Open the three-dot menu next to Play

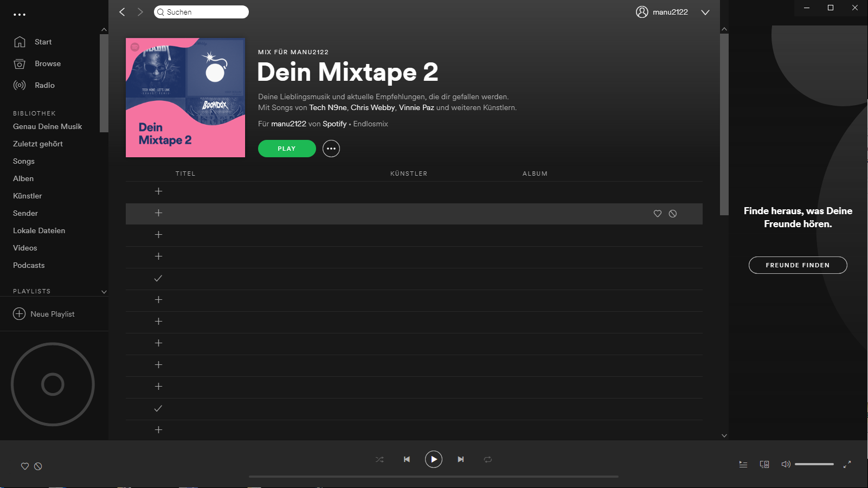331,149
